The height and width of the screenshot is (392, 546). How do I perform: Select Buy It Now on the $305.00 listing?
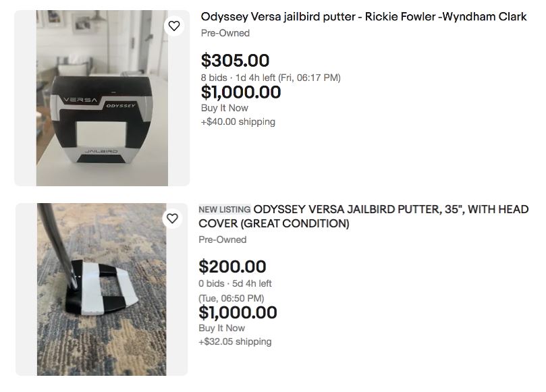[224, 108]
